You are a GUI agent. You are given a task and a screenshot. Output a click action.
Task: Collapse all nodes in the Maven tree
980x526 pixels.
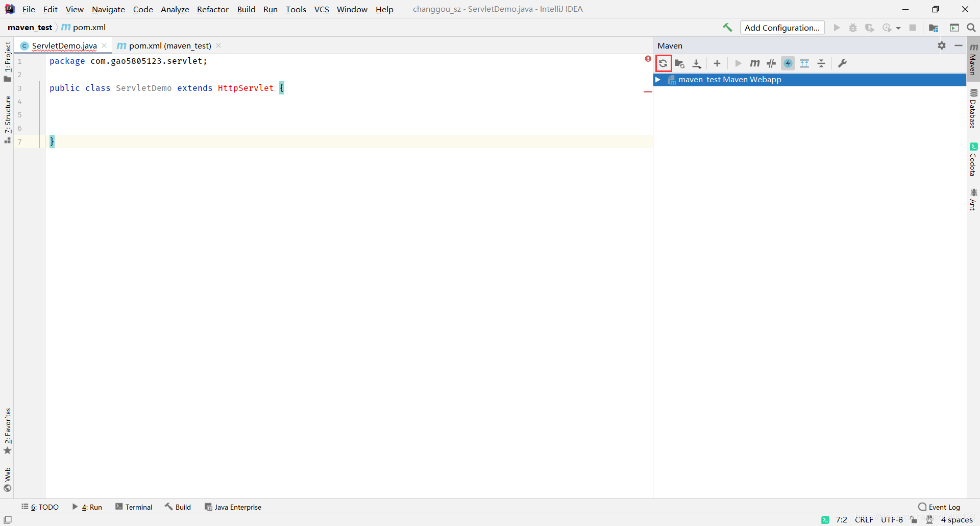[x=821, y=63]
